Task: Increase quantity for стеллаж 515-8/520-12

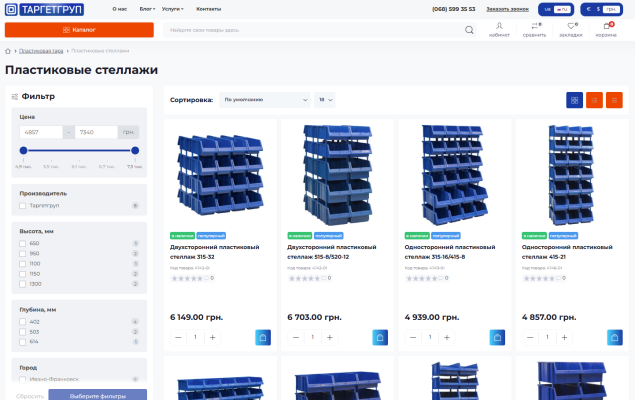Action: tap(330, 337)
